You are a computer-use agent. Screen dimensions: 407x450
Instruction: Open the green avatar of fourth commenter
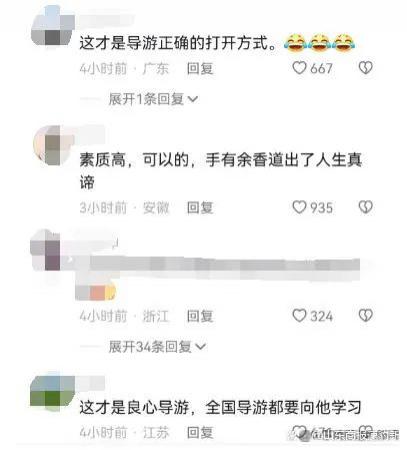click(53, 393)
